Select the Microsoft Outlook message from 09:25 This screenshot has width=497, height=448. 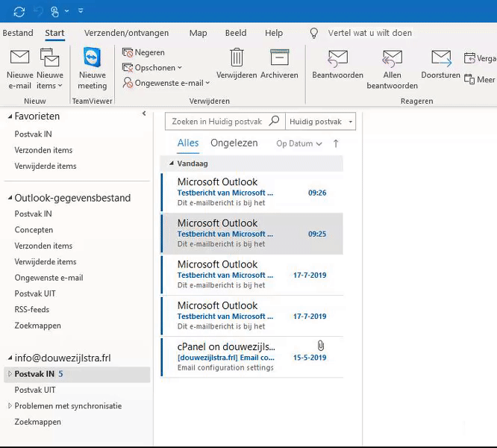click(x=252, y=234)
